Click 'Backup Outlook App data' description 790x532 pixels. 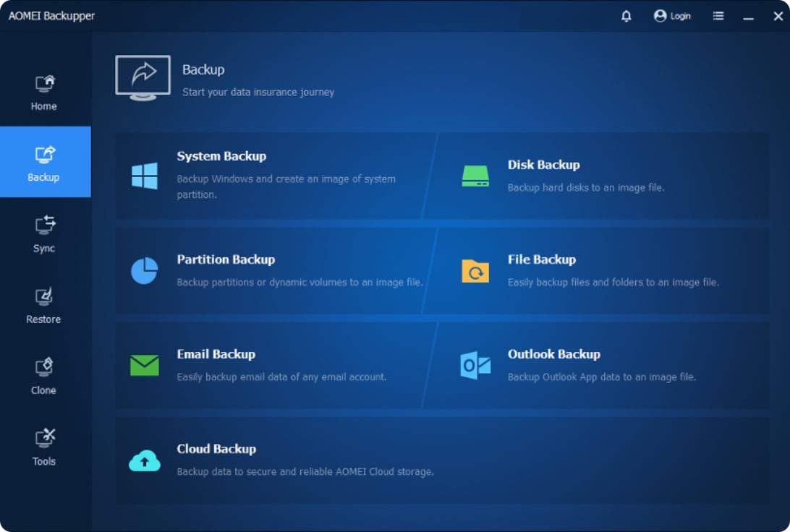pos(602,377)
